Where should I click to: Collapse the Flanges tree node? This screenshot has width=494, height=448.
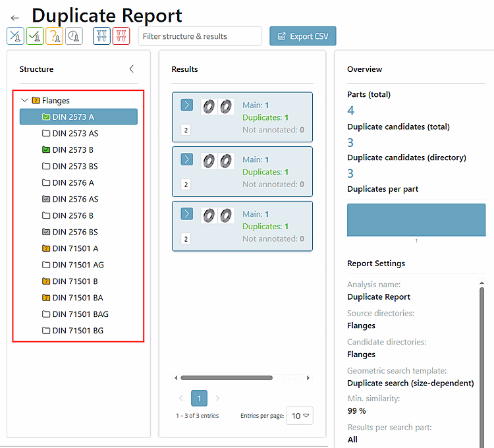(24, 100)
